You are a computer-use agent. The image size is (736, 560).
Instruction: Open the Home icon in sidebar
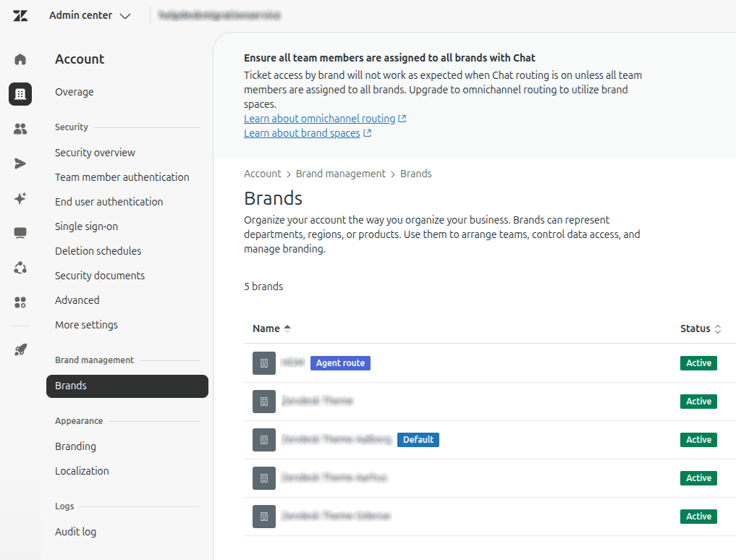click(x=20, y=59)
